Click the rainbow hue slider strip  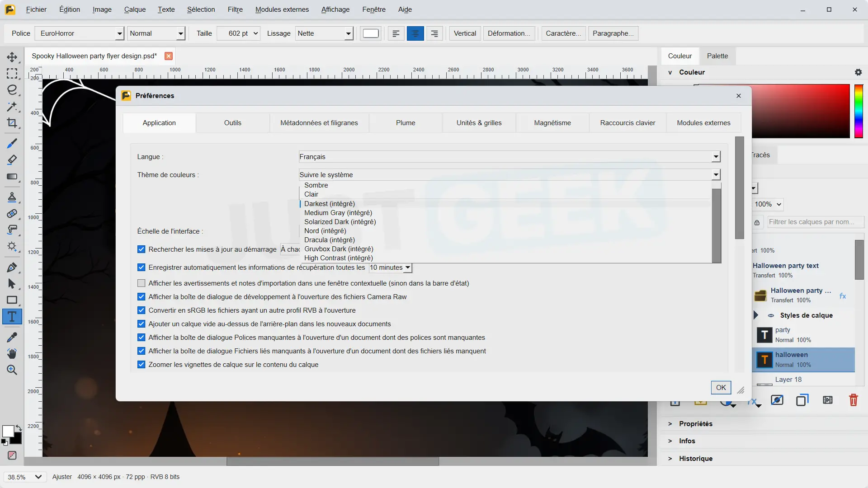tap(859, 111)
